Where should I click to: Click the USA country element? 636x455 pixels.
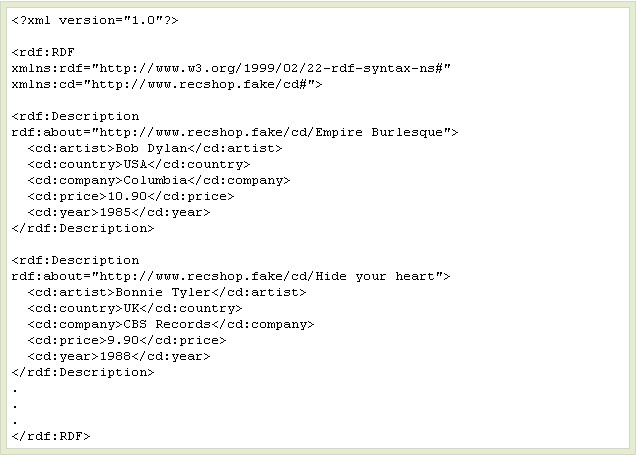point(139,164)
